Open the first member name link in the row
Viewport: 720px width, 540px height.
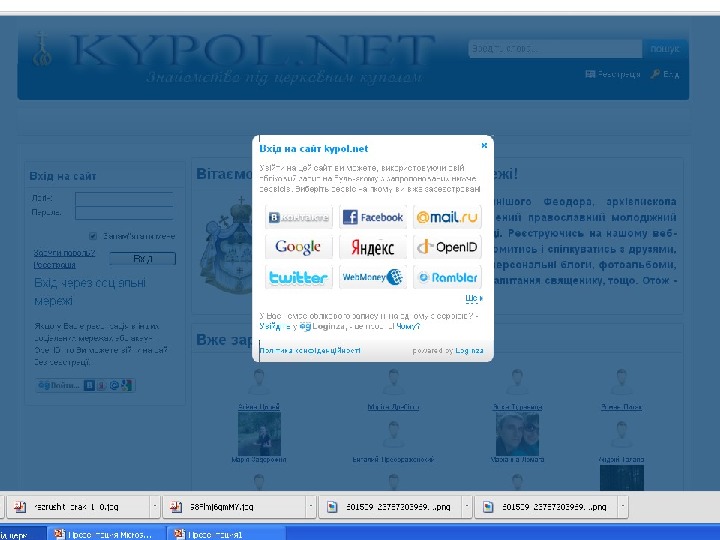point(259,407)
